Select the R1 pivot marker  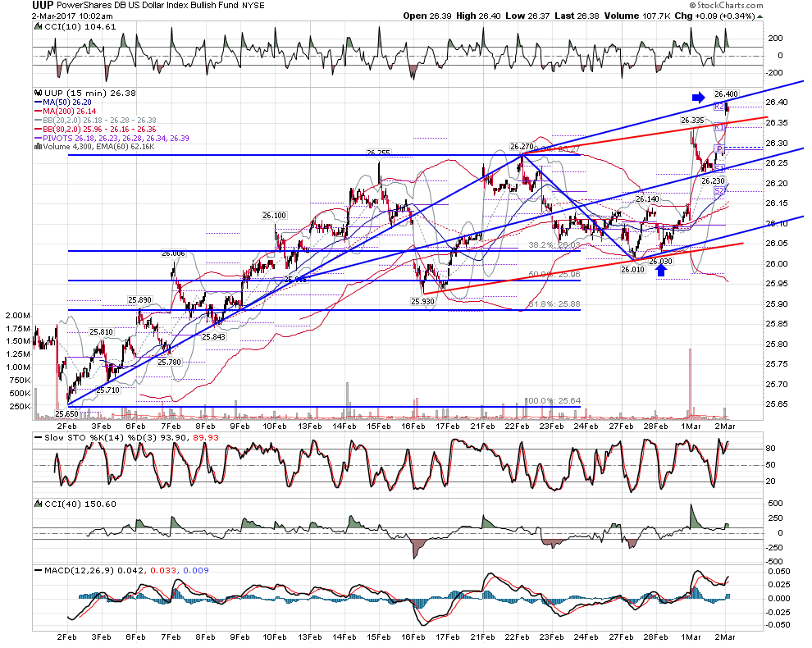(718, 127)
